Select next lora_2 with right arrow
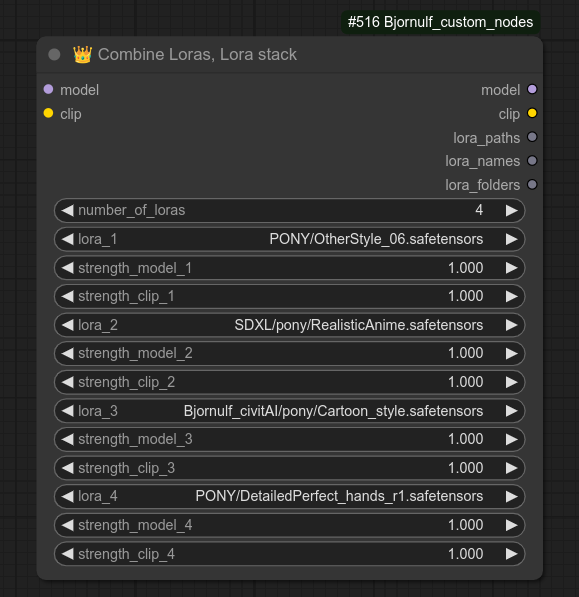Viewport: 579px width, 597px height. click(512, 325)
